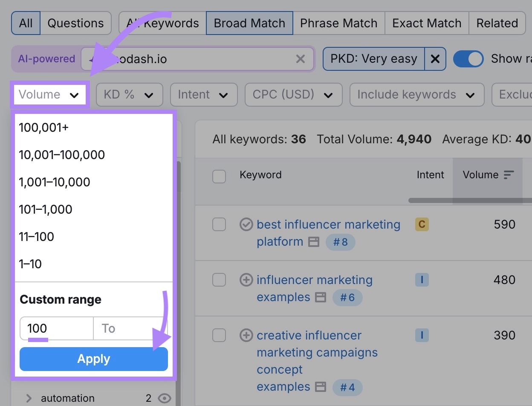532x406 pixels.
Task: Click the Commercial intent "C" badge
Action: (422, 224)
